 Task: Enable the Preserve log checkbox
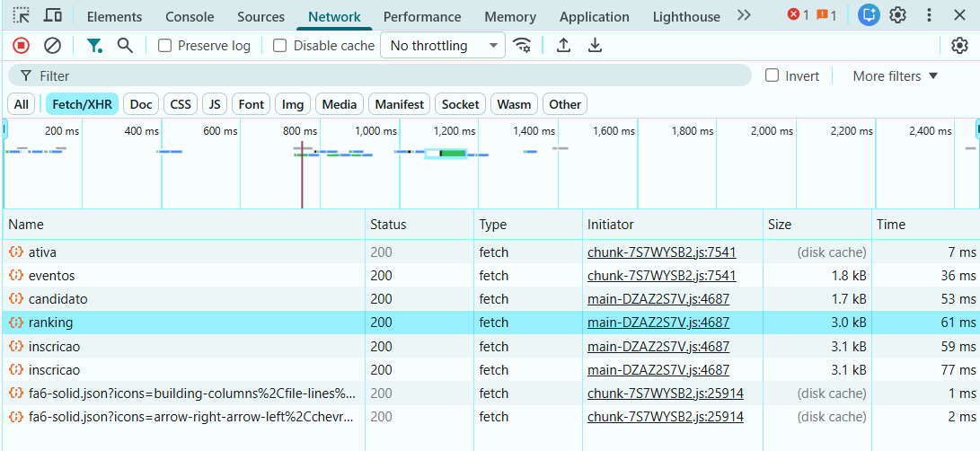(x=165, y=46)
